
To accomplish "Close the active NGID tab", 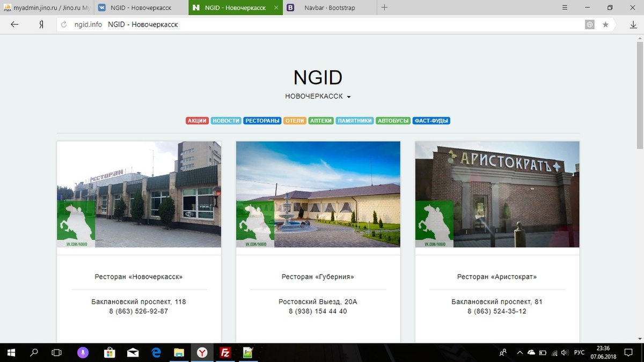I will tap(276, 8).
